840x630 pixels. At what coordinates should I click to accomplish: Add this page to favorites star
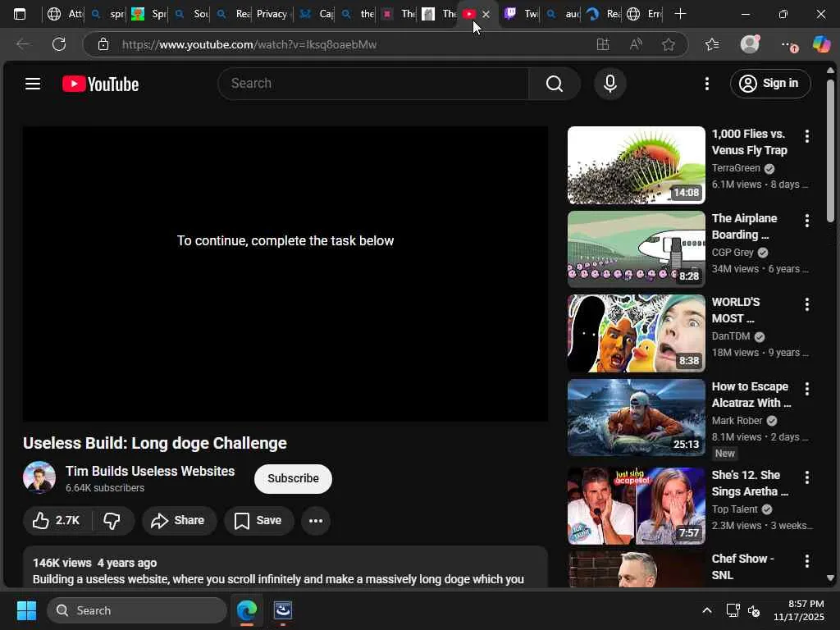click(x=669, y=44)
